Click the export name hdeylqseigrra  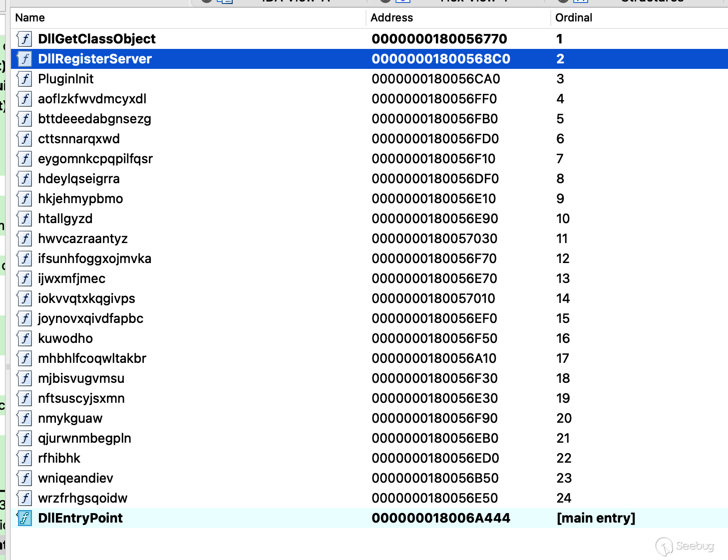coord(79,178)
